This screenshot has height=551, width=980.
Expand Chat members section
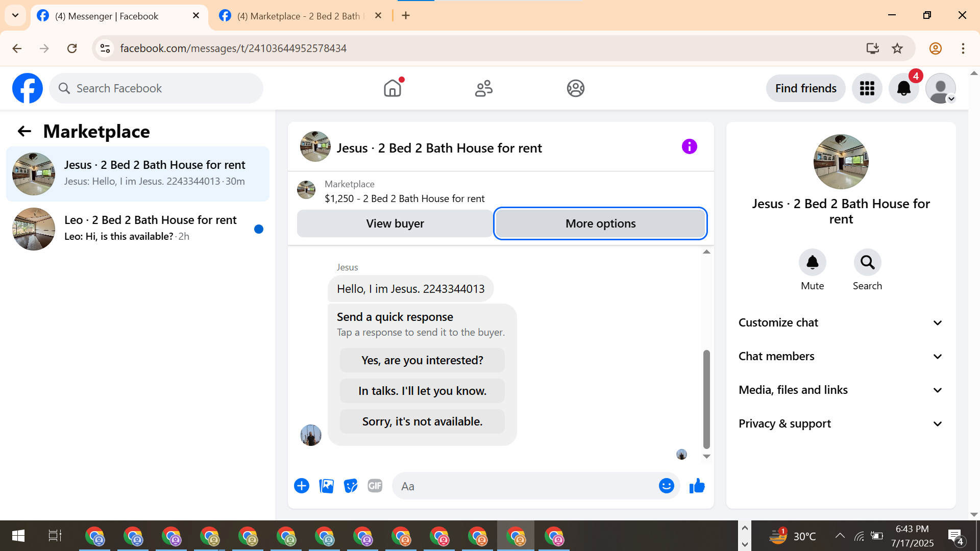pyautogui.click(x=840, y=356)
